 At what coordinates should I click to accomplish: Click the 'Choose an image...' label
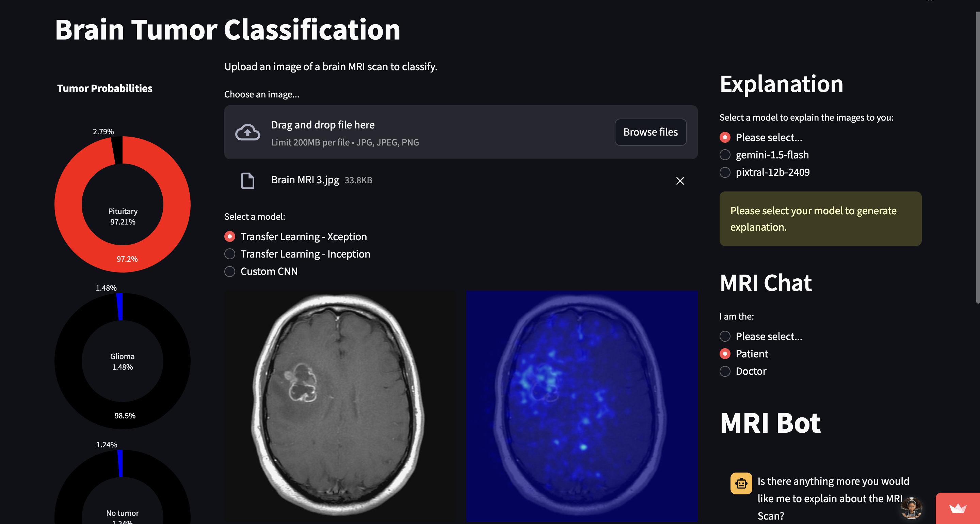pos(262,94)
